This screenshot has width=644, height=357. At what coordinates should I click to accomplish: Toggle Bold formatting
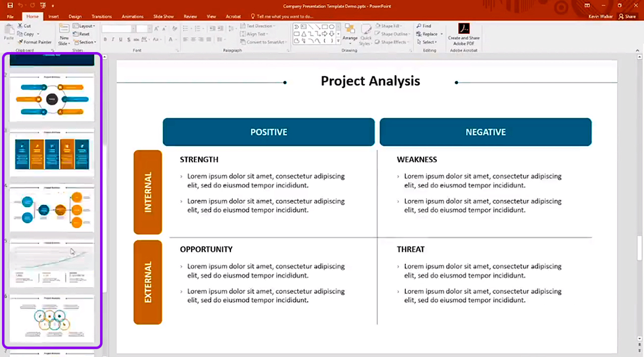point(105,40)
